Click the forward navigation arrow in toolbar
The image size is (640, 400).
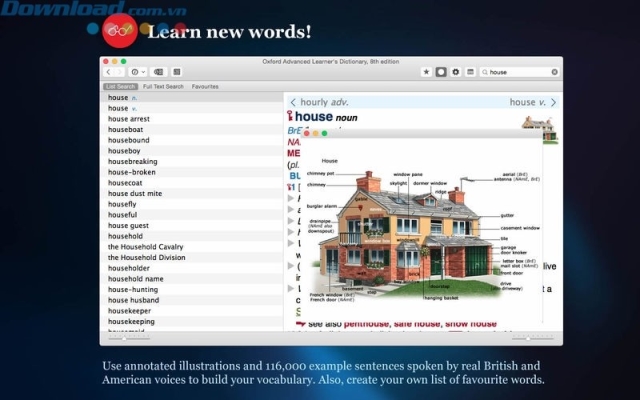[x=119, y=72]
